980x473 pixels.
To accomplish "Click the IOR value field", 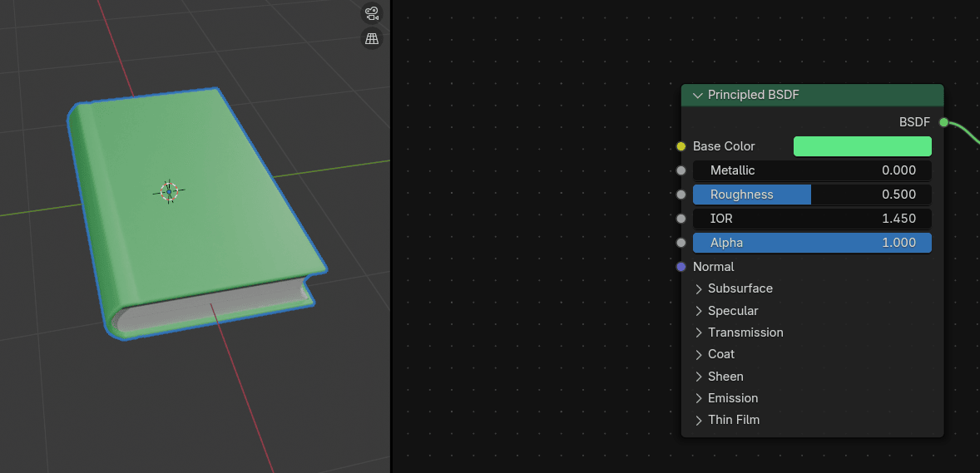I will [x=811, y=219].
